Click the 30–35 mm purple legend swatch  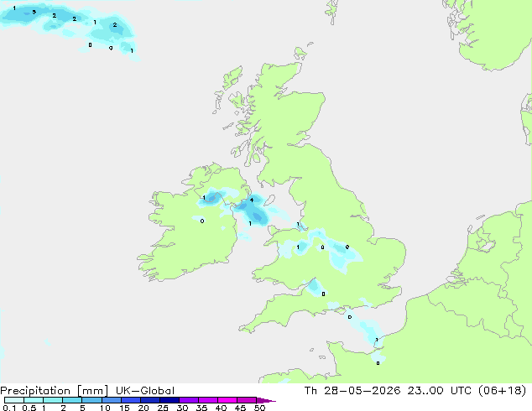tap(189, 400)
